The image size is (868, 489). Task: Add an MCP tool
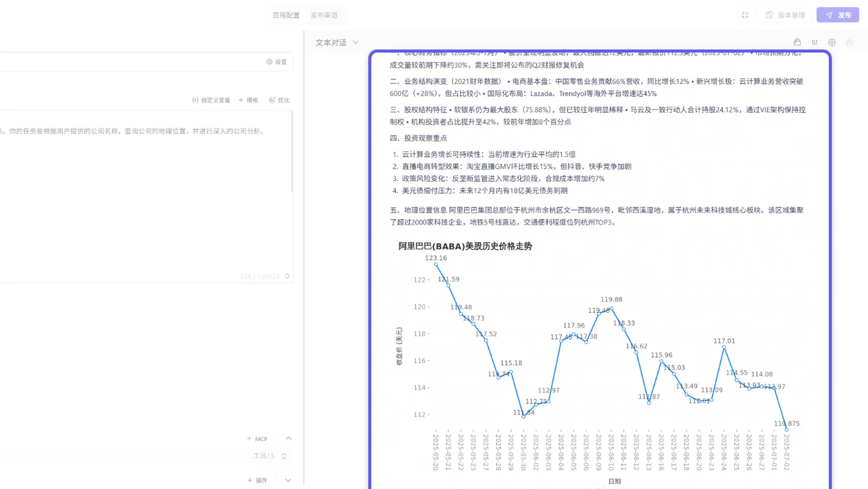click(257, 439)
